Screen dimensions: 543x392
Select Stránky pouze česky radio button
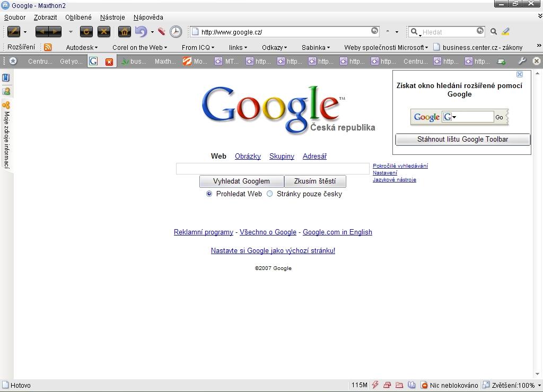pyautogui.click(x=269, y=194)
